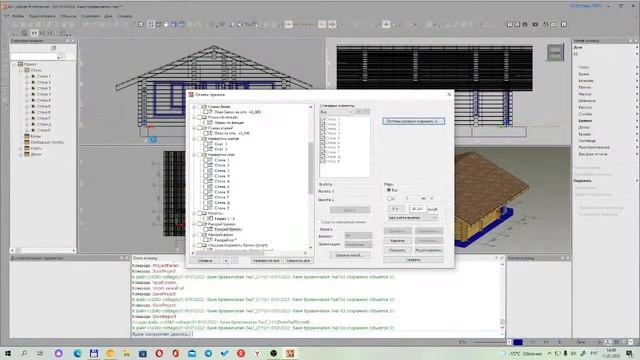Click the Свернуть все button
The image size is (640, 360).
pos(298,260)
